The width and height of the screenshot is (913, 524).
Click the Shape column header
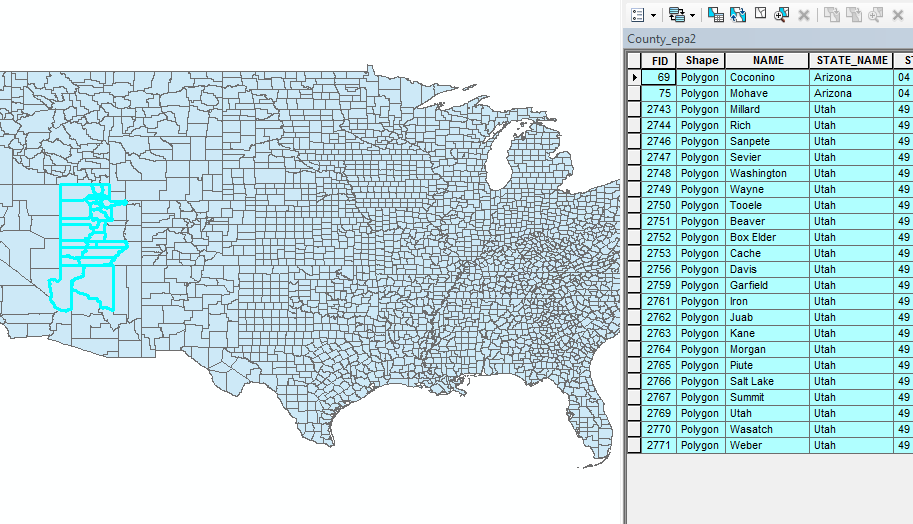point(701,61)
